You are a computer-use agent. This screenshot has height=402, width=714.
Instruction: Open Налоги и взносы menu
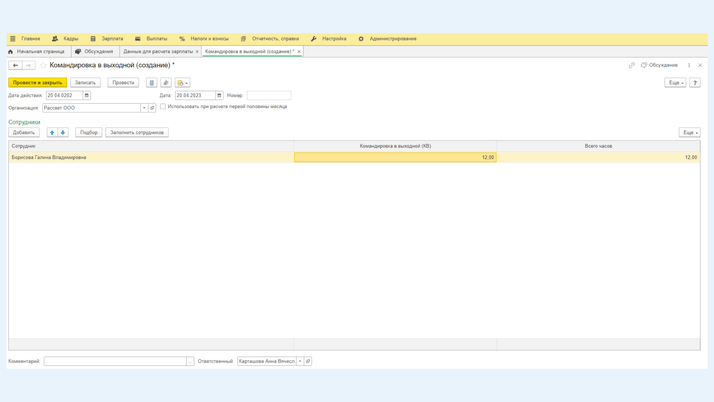point(204,39)
